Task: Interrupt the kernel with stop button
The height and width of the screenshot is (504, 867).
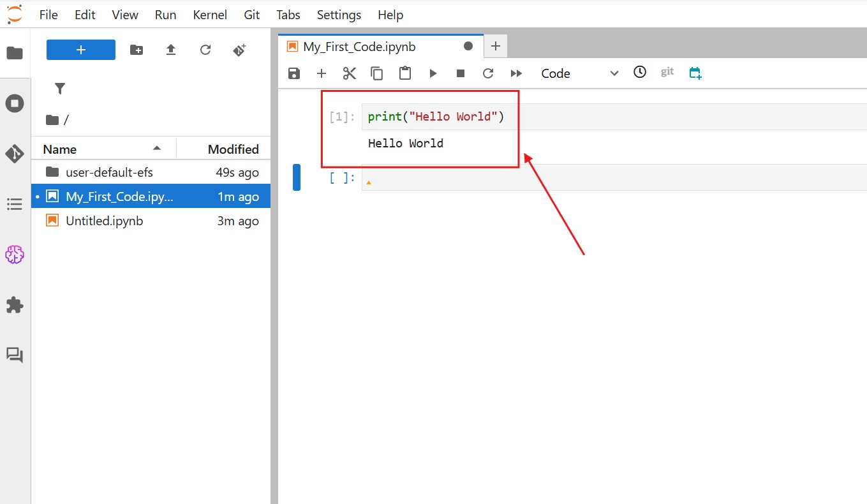Action: [x=461, y=73]
